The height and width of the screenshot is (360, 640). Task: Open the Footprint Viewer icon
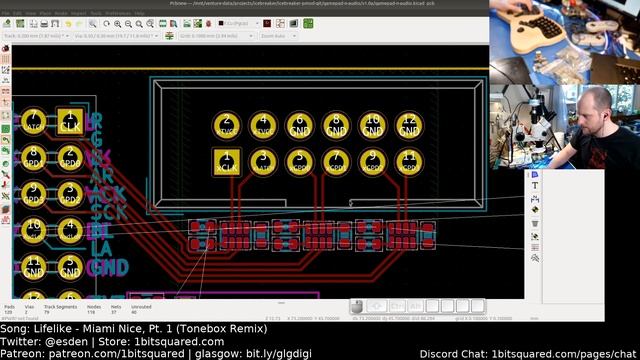173,24
